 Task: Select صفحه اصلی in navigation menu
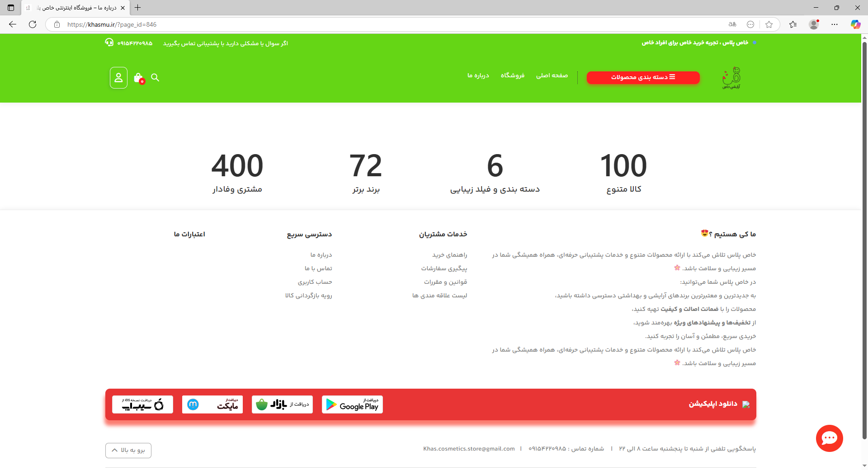point(552,75)
